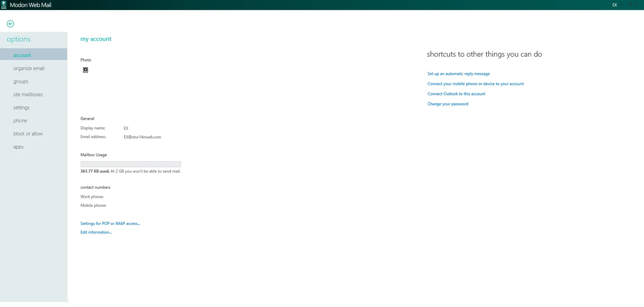Open Settings for POP or IMAP access
Image resolution: width=644 pixels, height=307 pixels.
[110, 223]
